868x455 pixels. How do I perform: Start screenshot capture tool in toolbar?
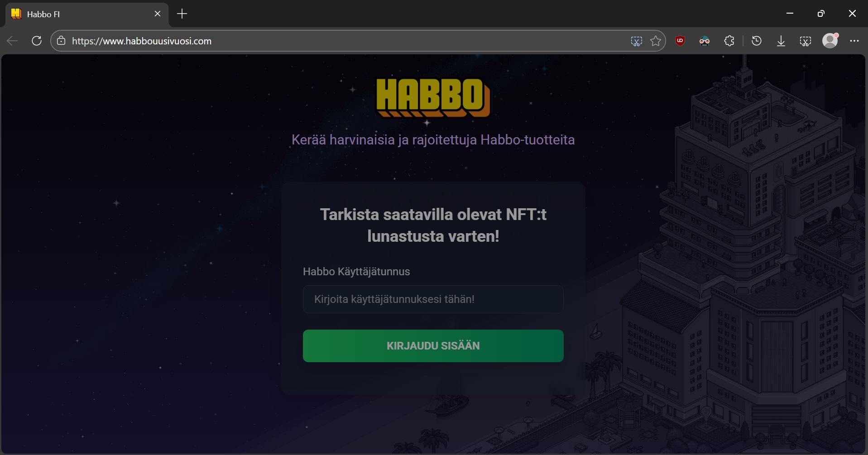click(x=806, y=41)
